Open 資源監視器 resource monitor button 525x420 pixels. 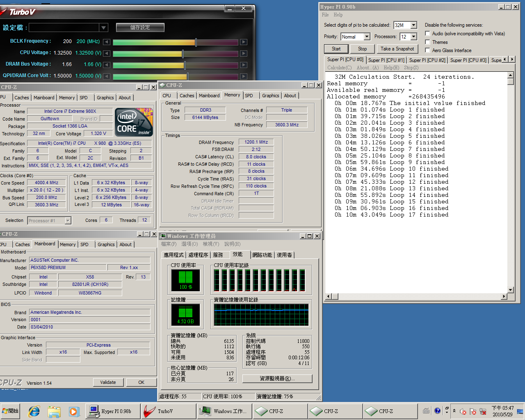click(277, 379)
